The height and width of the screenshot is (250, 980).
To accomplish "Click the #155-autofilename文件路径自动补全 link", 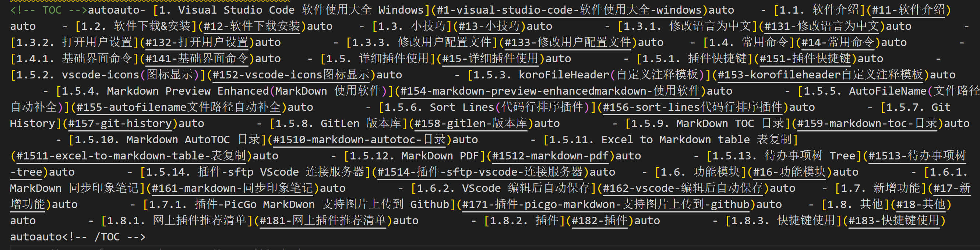I will [x=179, y=107].
